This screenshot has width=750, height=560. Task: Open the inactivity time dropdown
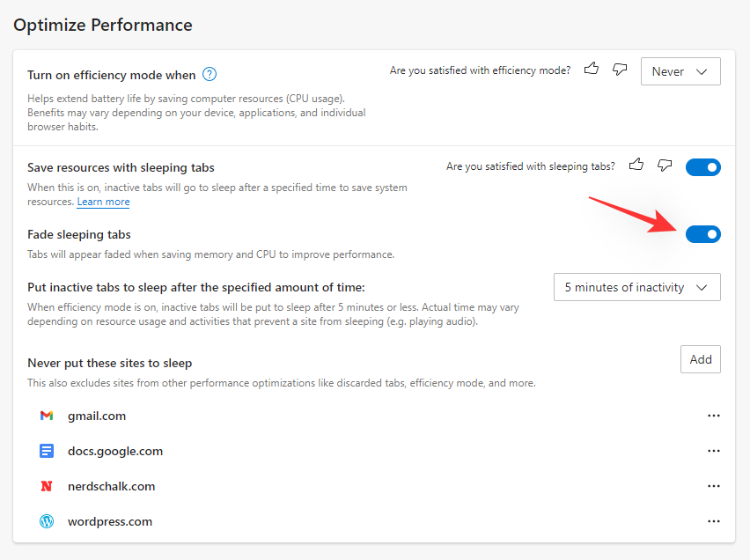(x=636, y=286)
